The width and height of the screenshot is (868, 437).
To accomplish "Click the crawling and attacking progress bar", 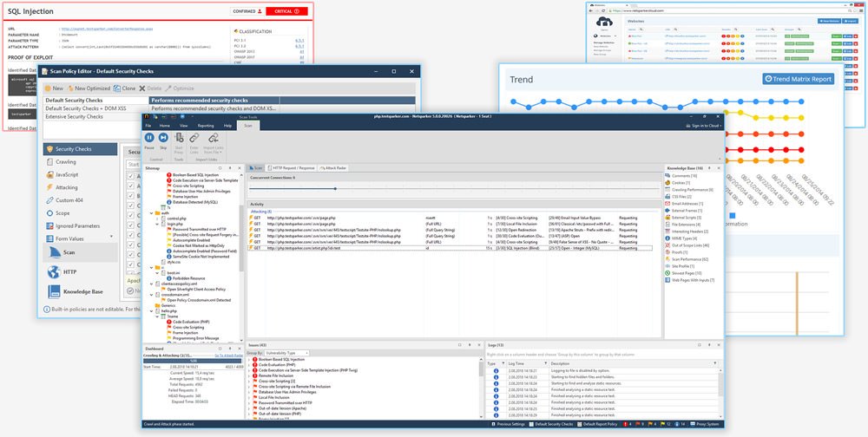I will point(193,360).
